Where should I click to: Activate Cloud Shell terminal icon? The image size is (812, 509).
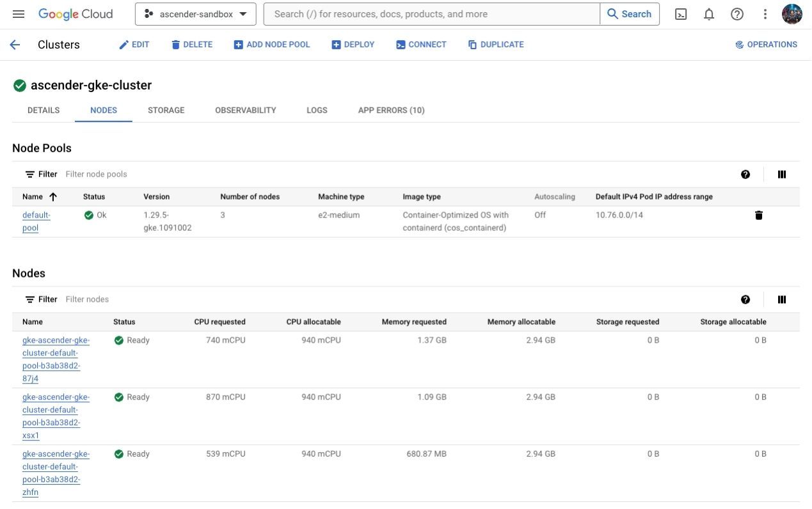681,14
